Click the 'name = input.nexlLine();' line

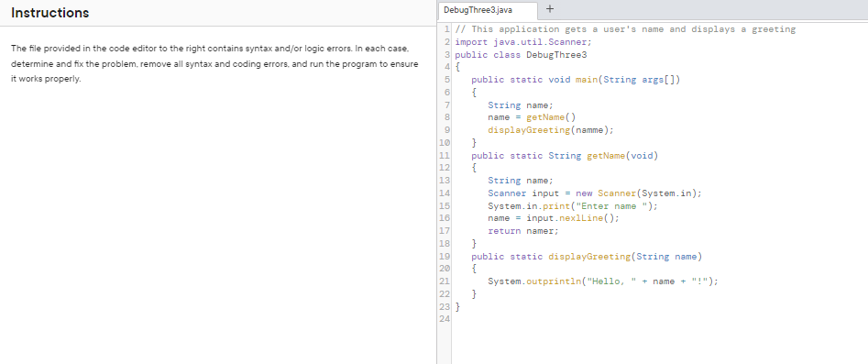554,218
